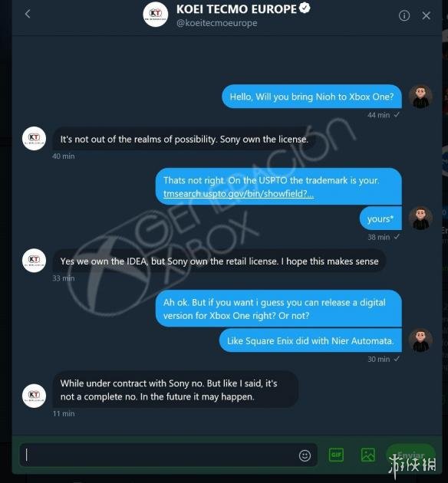Open the @koeitecmoeurope handle
Screen dimensions: 448x483
216,23
